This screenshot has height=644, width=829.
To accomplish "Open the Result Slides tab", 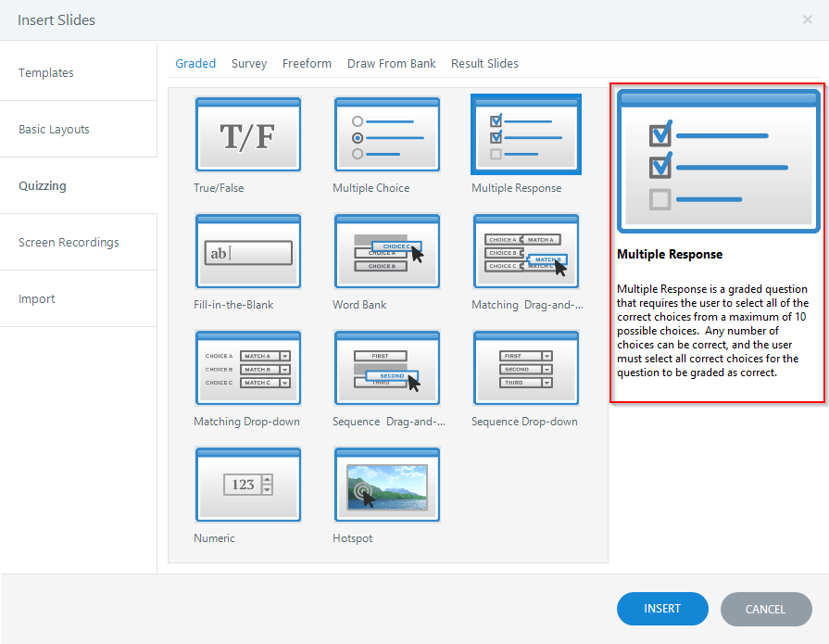I will pyautogui.click(x=484, y=63).
